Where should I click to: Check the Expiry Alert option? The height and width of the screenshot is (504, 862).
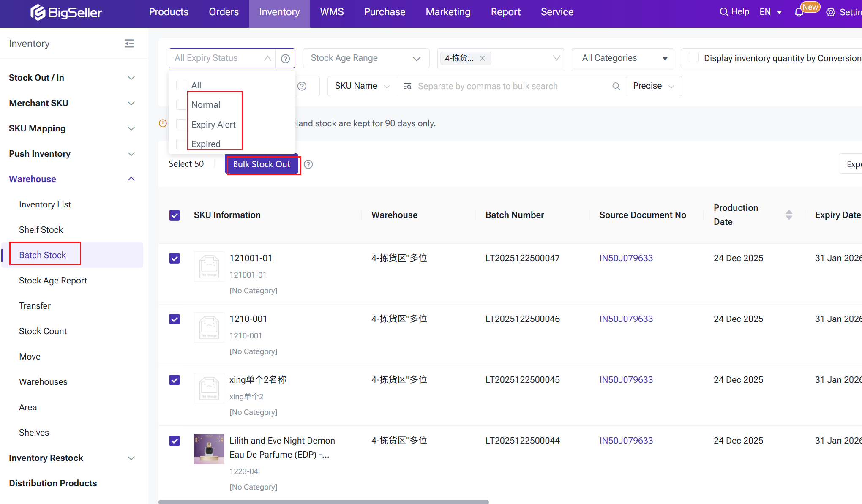[181, 124]
